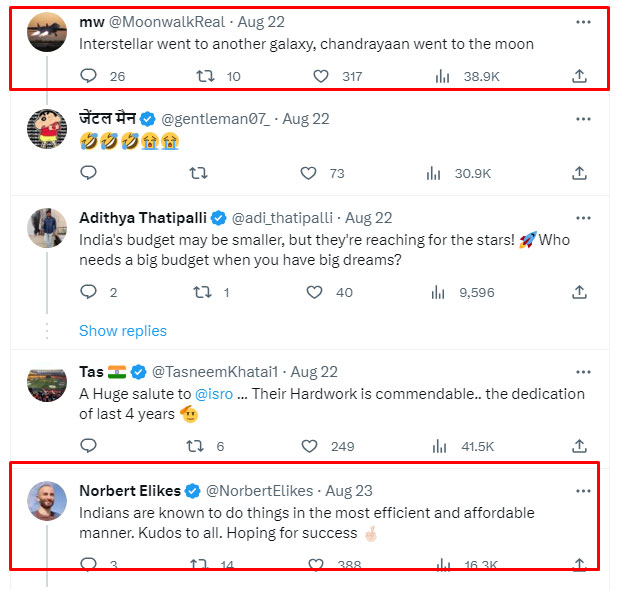This screenshot has width=627, height=590.
Task: Reply to the MoonwalkReal tweet
Action: (x=88, y=76)
